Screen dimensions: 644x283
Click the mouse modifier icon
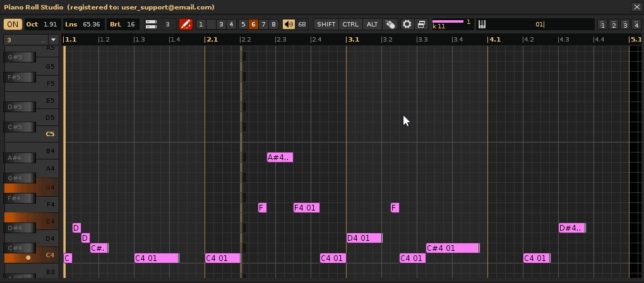(x=391, y=25)
